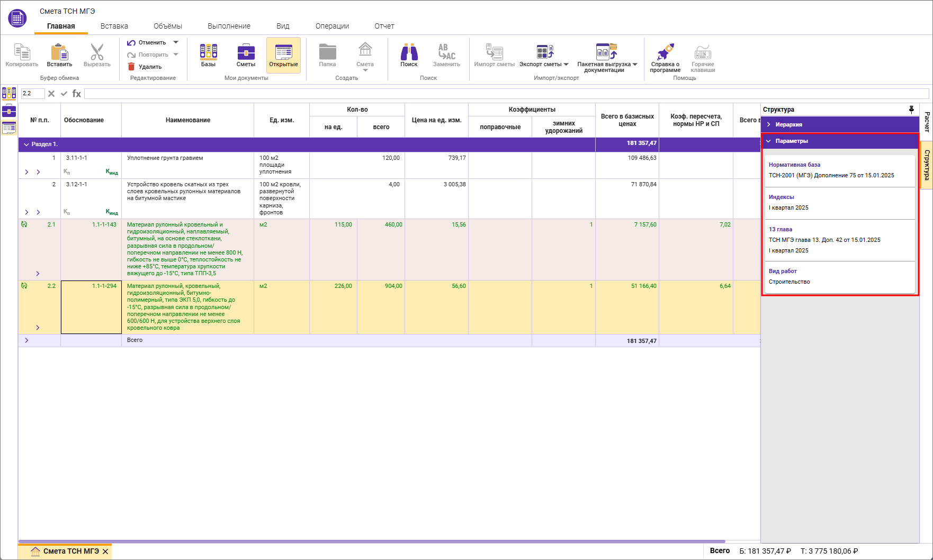933x560 pixels.
Task: Toggle the Структура vertical side tab
Action: [927, 165]
